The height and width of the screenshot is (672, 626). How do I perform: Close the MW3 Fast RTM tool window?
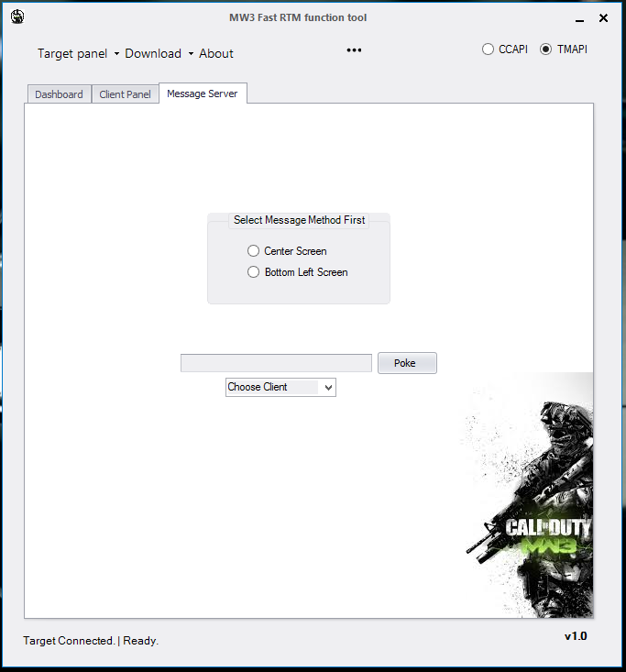pos(603,18)
